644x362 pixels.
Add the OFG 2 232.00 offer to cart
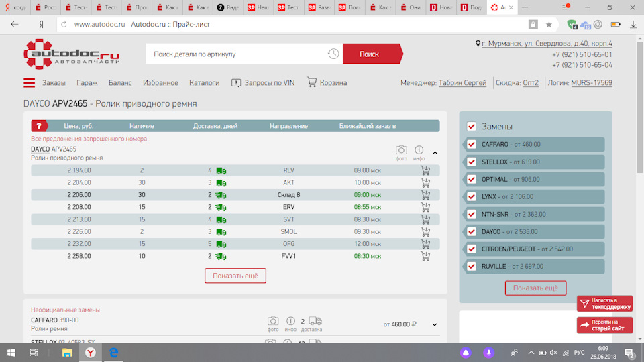(425, 244)
